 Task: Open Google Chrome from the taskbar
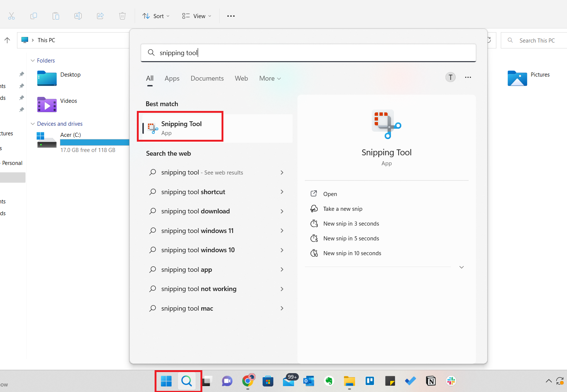pyautogui.click(x=248, y=381)
